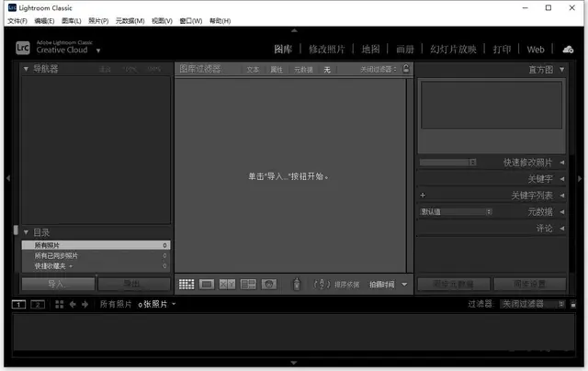588x371 pixels.
Task: Add keyword with plus icon
Action: [x=423, y=196]
